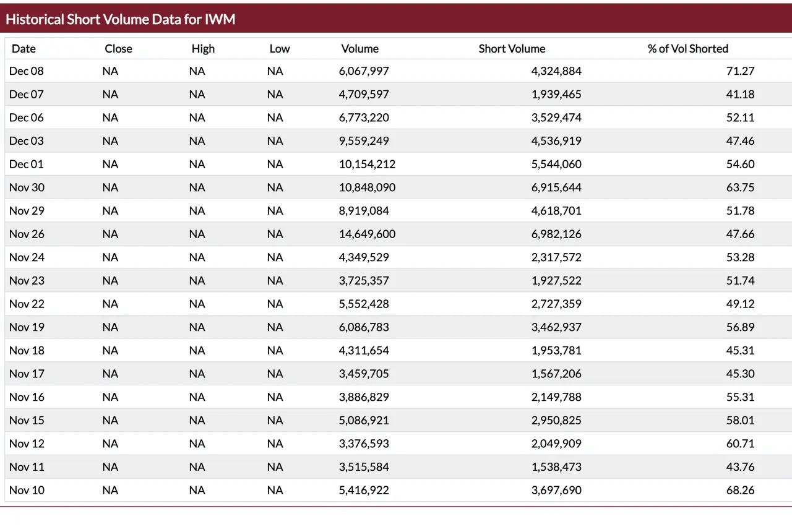Click volume value 6,773,220
The width and height of the screenshot is (792, 532).
[364, 118]
